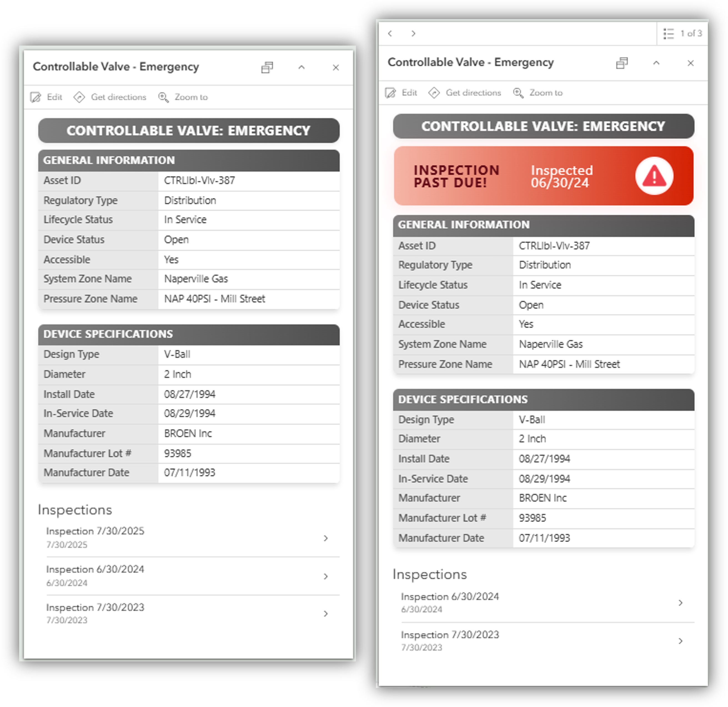Click Edit in the left popup

(x=46, y=97)
